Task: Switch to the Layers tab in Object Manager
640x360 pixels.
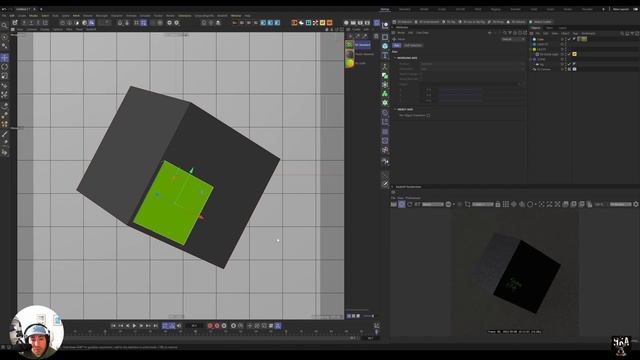Action: [562, 28]
